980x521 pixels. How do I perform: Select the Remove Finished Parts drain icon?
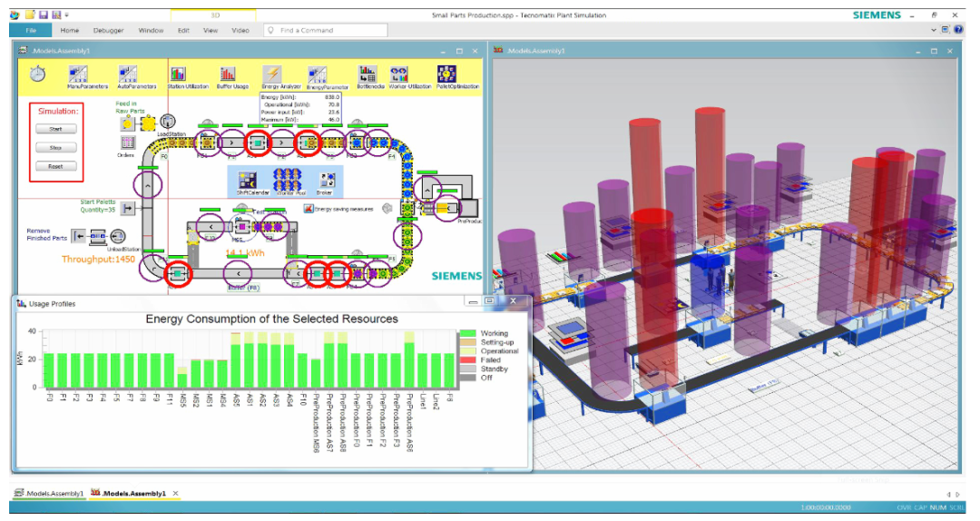(x=78, y=236)
